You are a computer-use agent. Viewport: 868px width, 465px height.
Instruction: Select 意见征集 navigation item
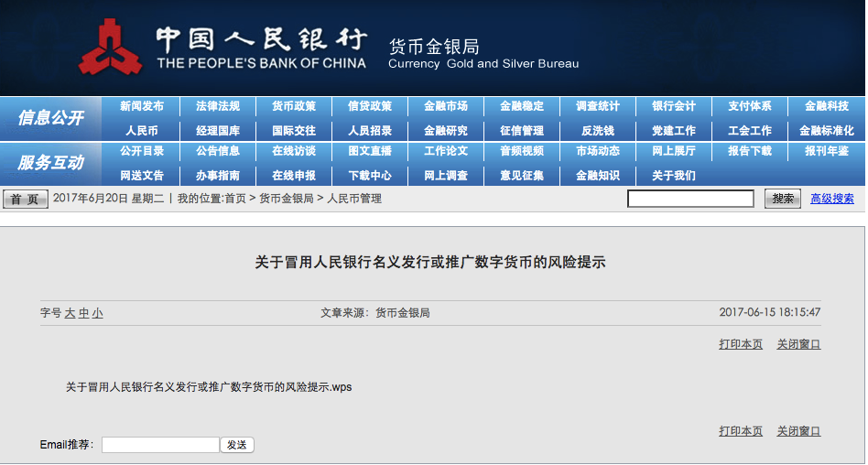[522, 176]
